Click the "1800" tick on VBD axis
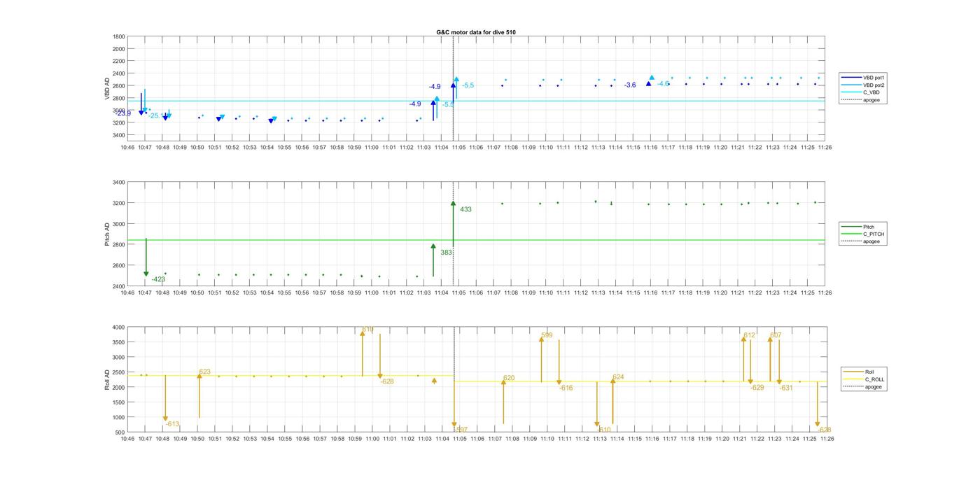Screen dimensions: 980x485 pos(119,36)
